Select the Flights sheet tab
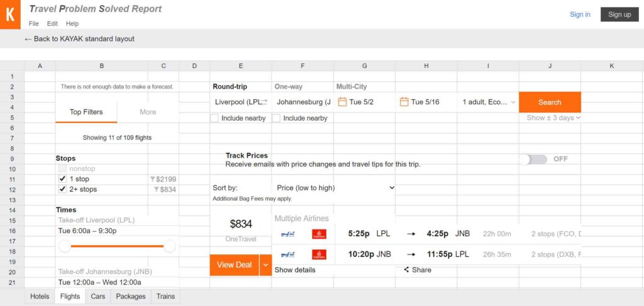This screenshot has height=306, width=644. point(70,296)
